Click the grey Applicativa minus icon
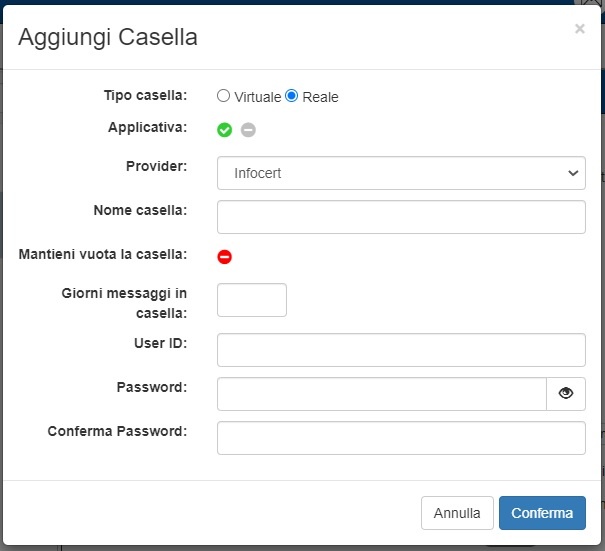 point(248,130)
